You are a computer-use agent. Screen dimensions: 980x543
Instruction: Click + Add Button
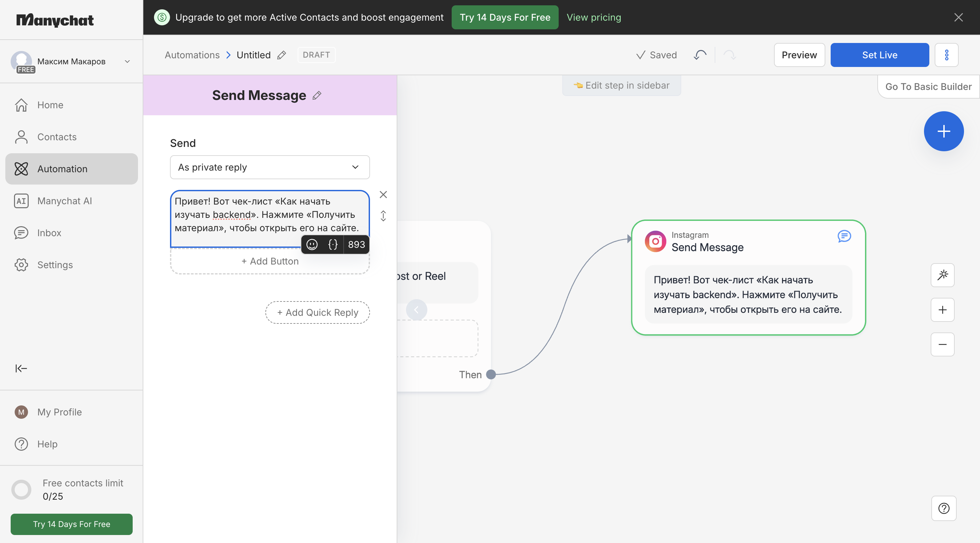point(270,261)
